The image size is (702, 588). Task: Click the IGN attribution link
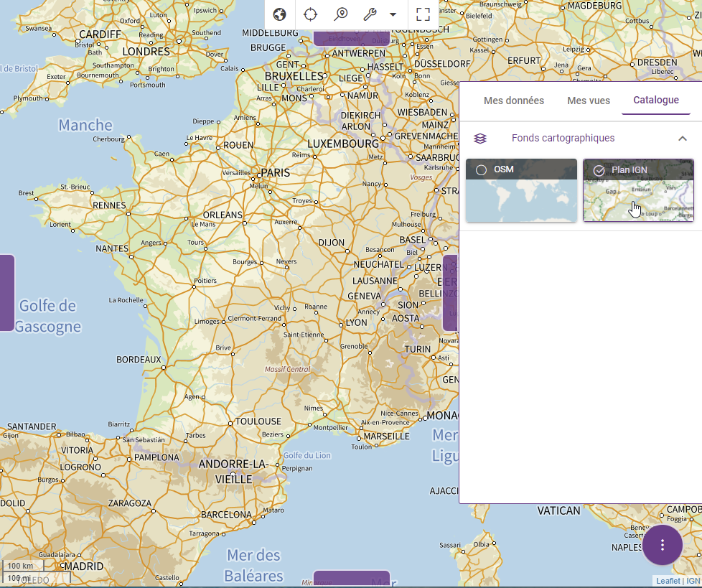pyautogui.click(x=693, y=581)
